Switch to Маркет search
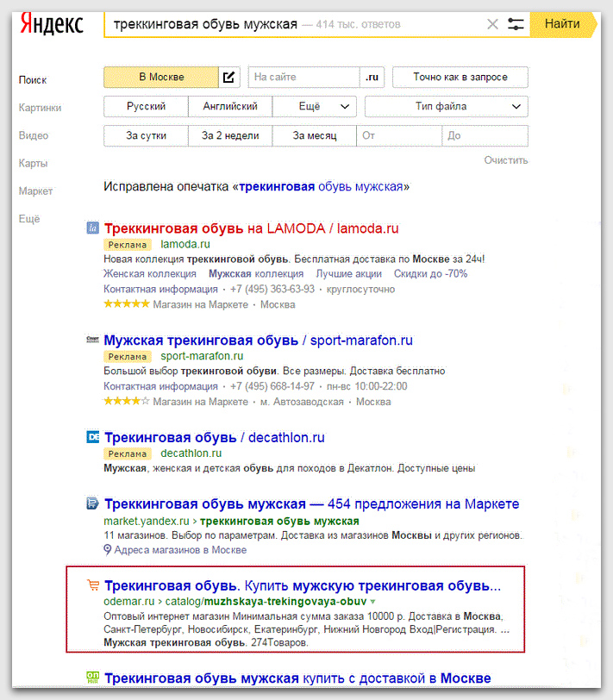This screenshot has width=613, height=700. (35, 191)
